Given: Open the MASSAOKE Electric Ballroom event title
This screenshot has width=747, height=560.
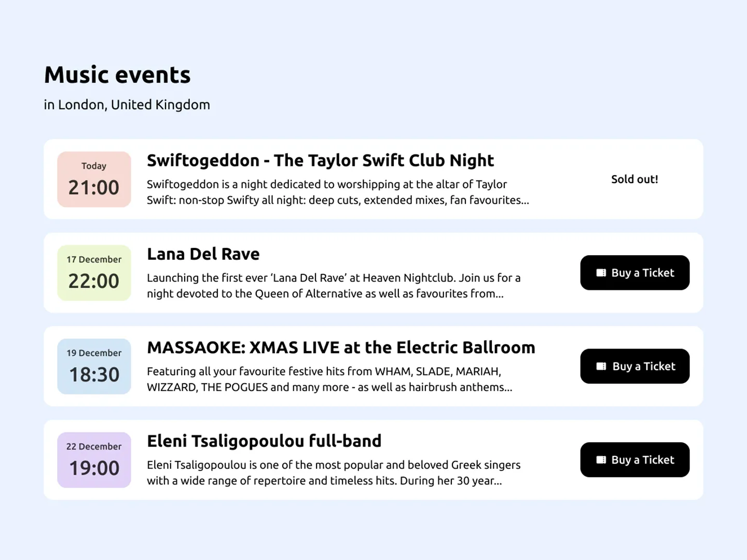Looking at the screenshot, I should click(341, 348).
